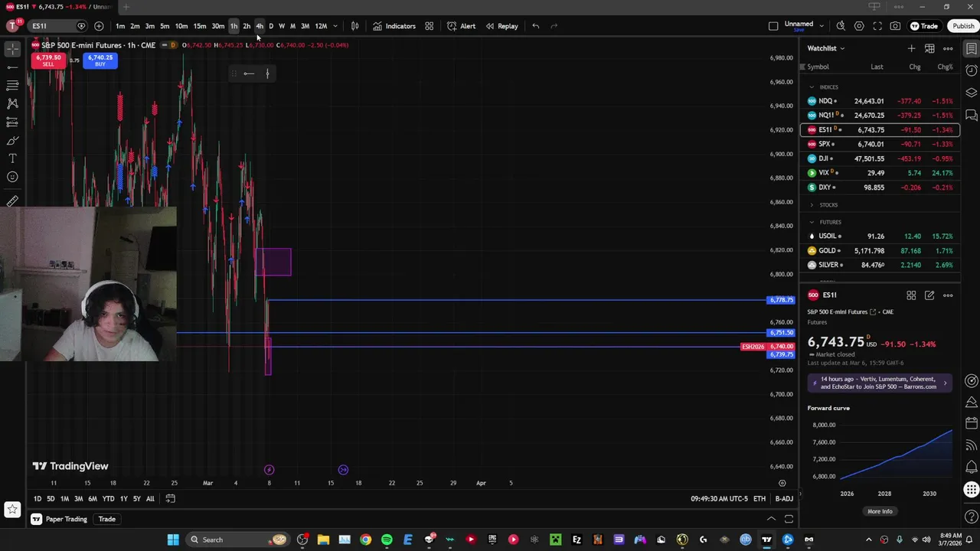
Task: Select the 1M date range tab
Action: pyautogui.click(x=64, y=499)
